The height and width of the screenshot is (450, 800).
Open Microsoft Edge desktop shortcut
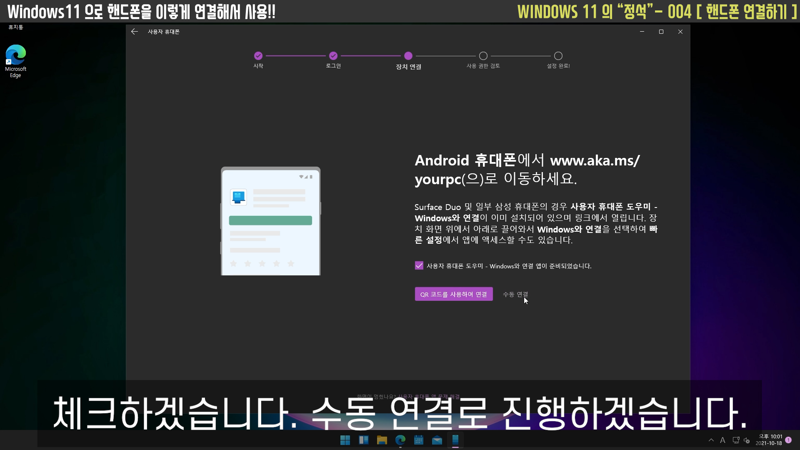pyautogui.click(x=15, y=61)
